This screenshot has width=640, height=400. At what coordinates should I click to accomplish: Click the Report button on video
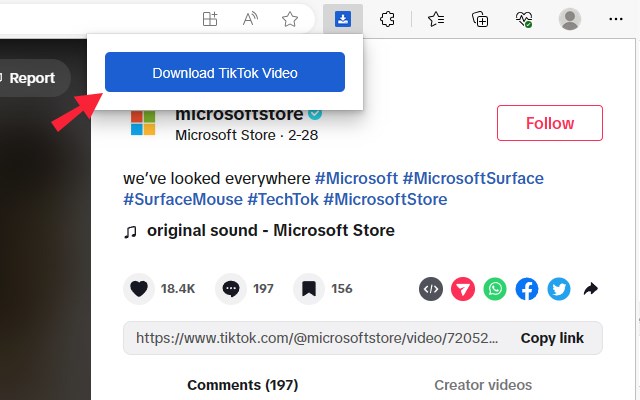(31, 78)
